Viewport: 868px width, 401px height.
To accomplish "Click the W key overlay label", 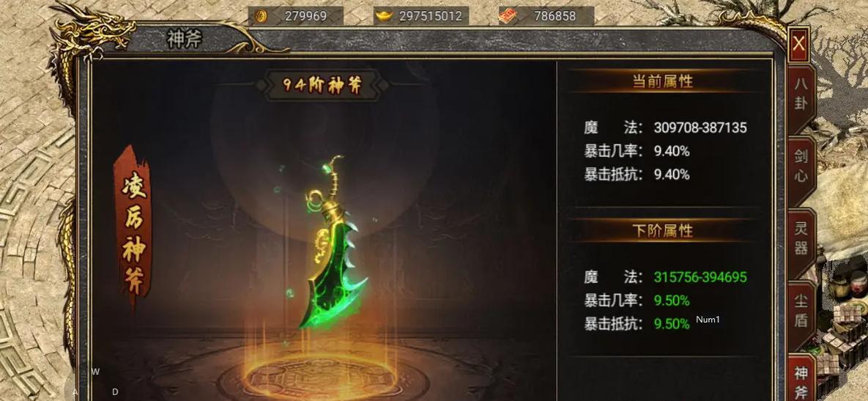I will coord(96,372).
